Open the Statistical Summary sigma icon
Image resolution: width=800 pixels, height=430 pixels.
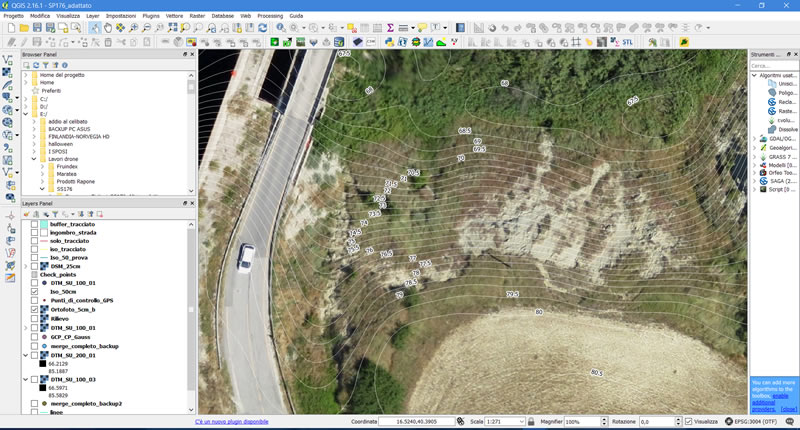(390, 28)
